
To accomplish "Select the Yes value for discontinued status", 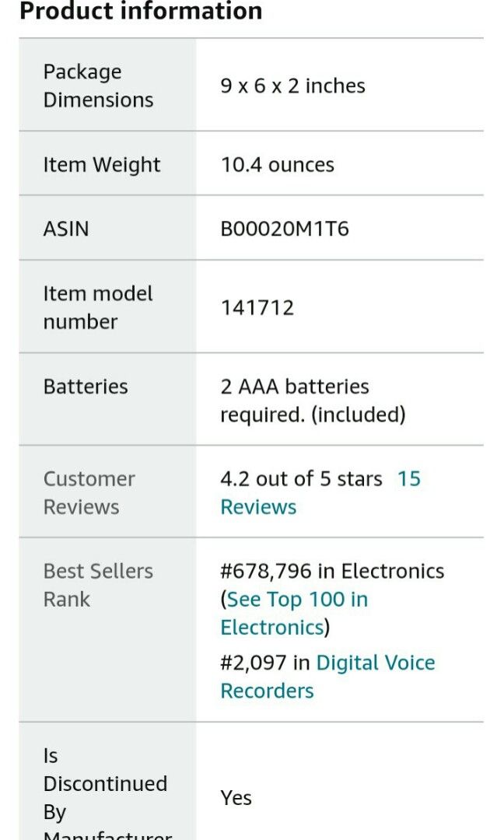I will (236, 797).
